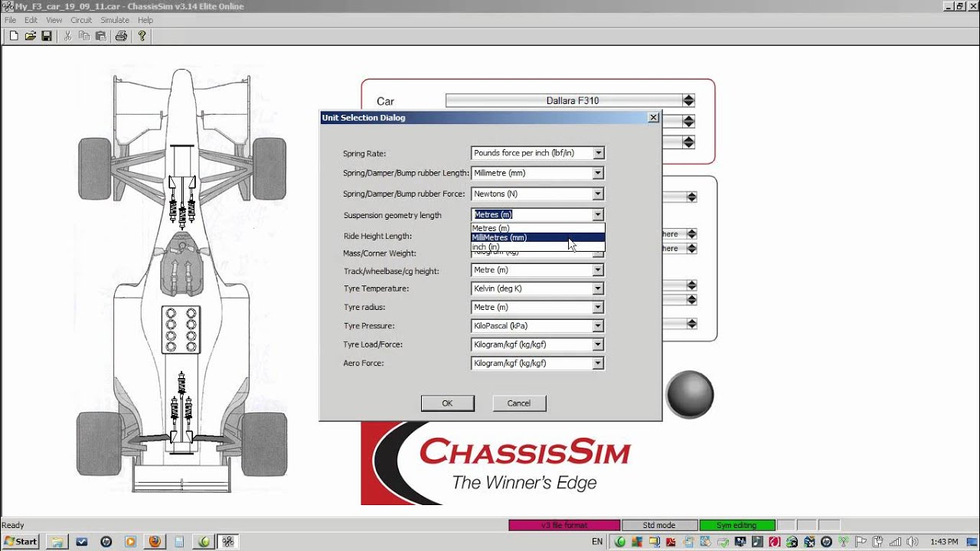Click the v3 file format status indicator
This screenshot has width=980, height=551.
coord(564,525)
